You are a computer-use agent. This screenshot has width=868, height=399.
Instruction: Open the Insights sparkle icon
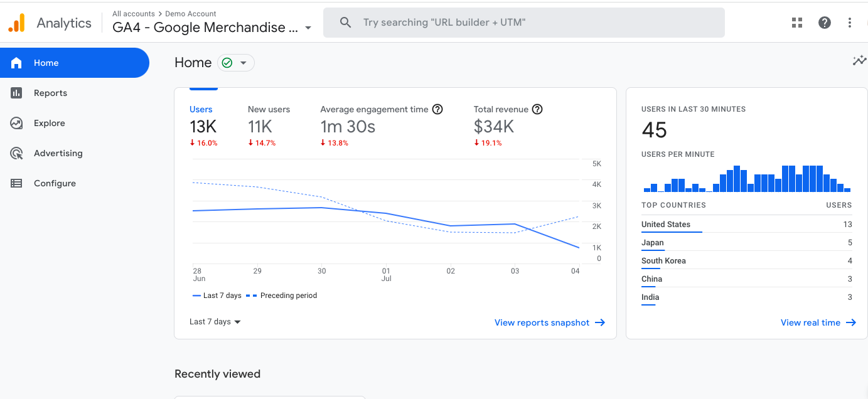(859, 60)
